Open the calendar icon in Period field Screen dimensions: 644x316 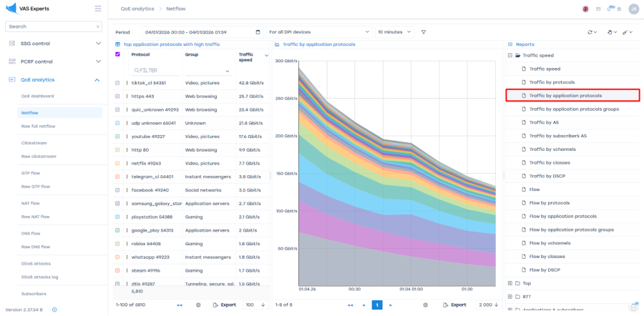pos(258,32)
